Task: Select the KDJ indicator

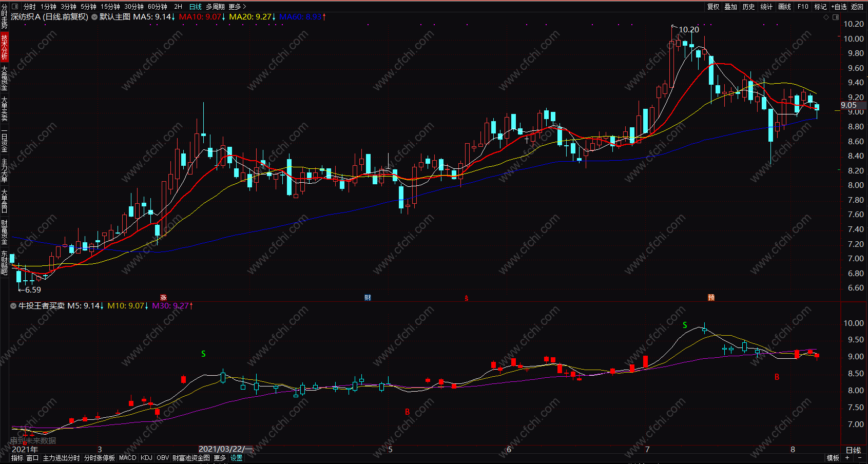Action: [146, 458]
